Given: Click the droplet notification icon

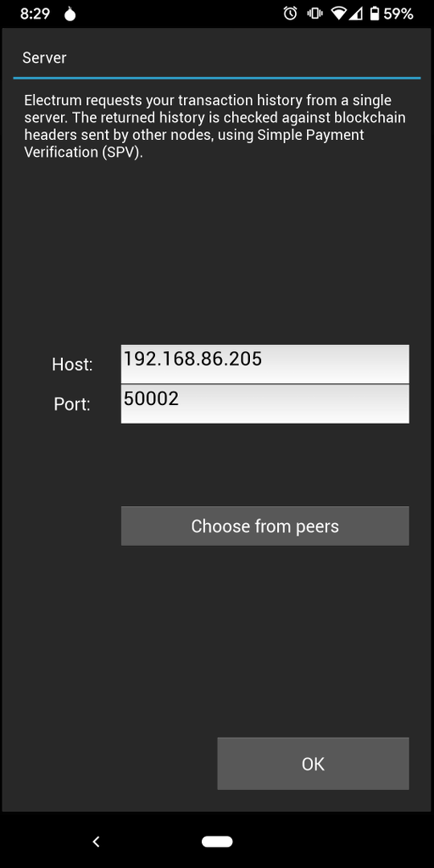Looking at the screenshot, I should click(70, 14).
